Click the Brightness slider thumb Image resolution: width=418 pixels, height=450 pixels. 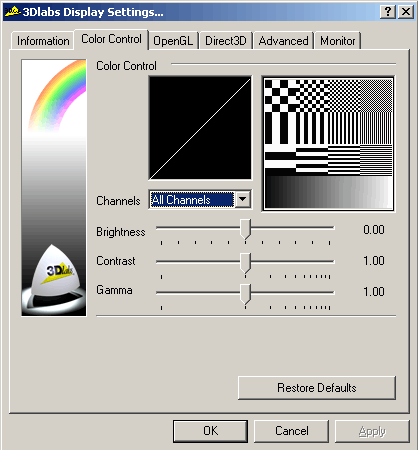(246, 229)
